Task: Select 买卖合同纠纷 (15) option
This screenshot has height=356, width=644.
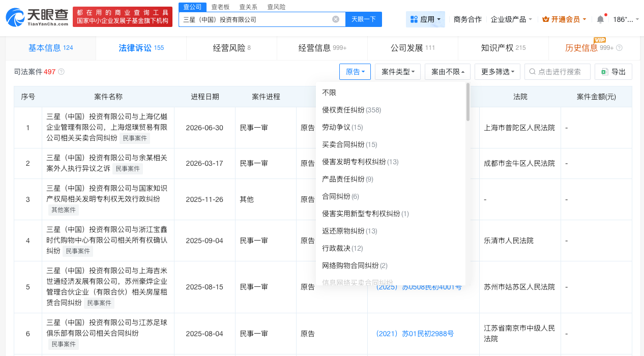Action: click(391, 144)
